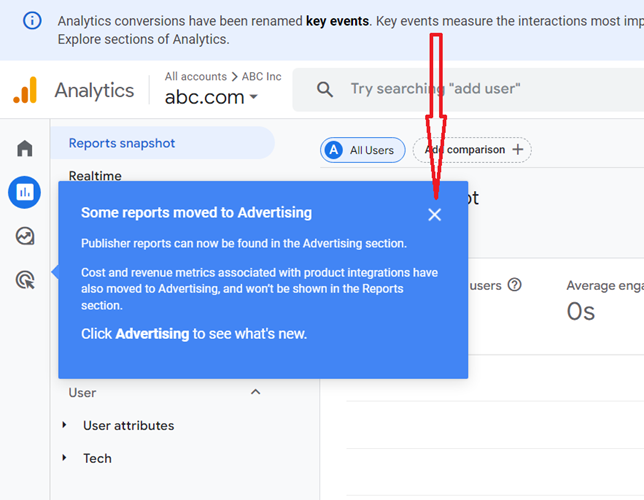
Task: Open the User attributes label
Action: click(129, 425)
